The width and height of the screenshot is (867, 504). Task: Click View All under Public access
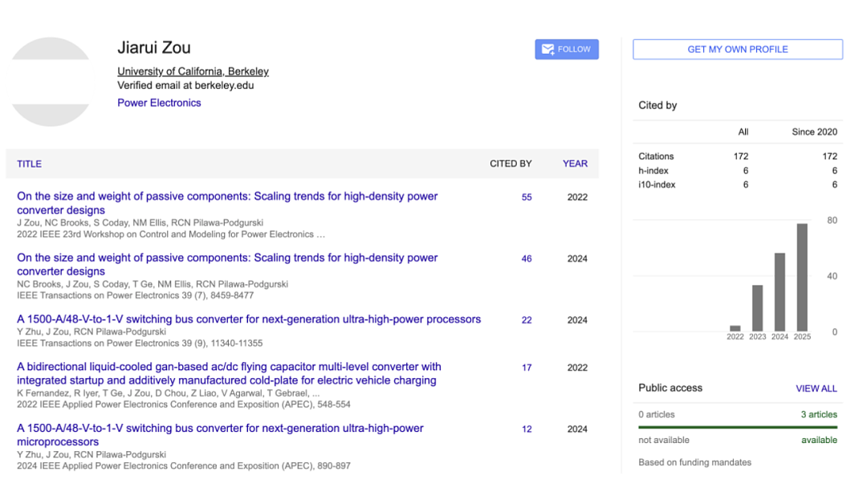(x=816, y=388)
